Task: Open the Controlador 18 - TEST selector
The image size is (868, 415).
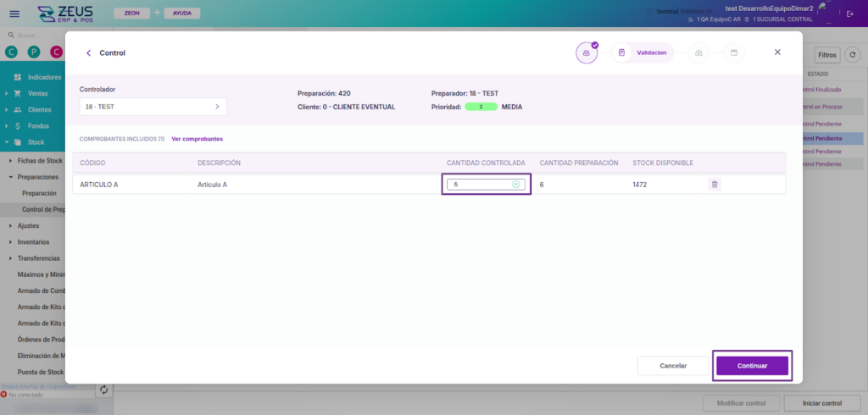Action: tap(153, 107)
